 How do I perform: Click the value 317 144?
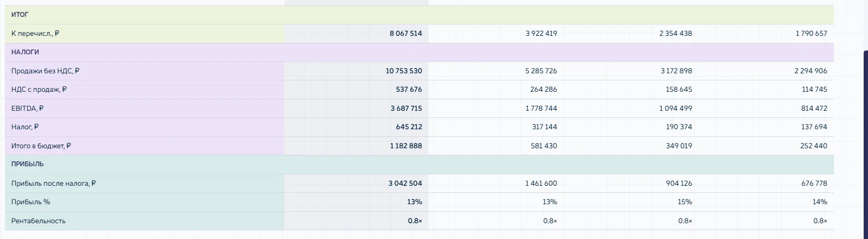click(x=544, y=127)
